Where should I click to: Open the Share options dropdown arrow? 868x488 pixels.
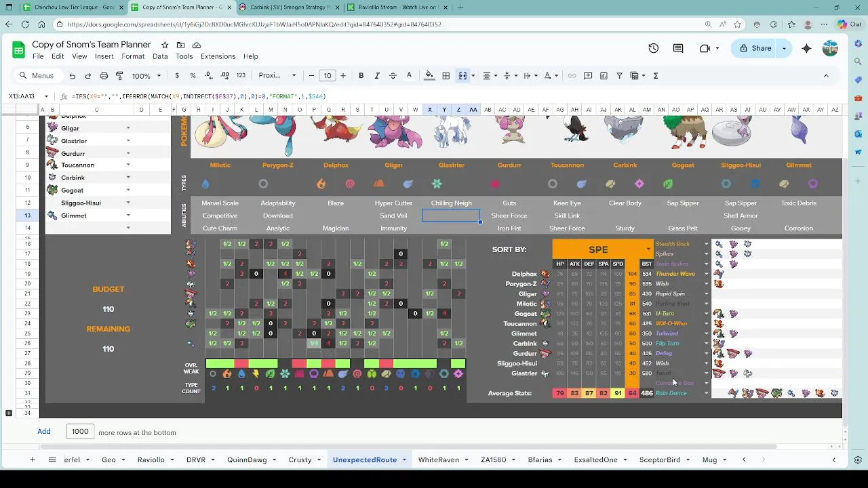tap(784, 48)
